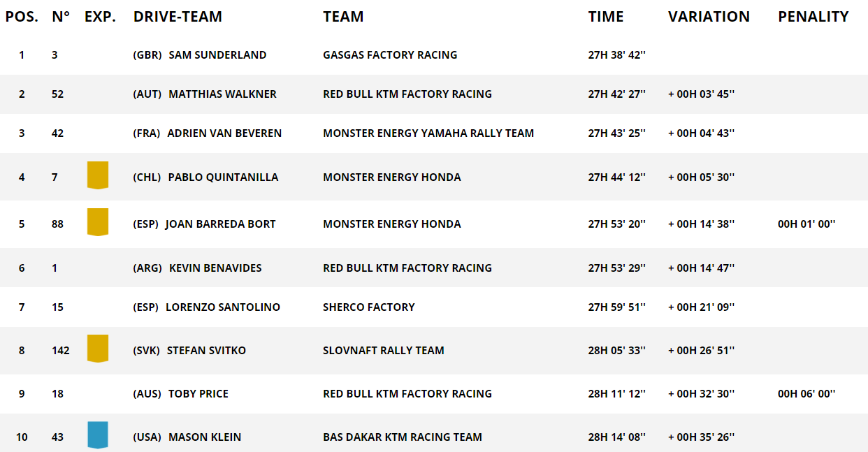Image resolution: width=868 pixels, height=452 pixels.
Task: Select rider name Sam Sunderland
Action: point(217,55)
